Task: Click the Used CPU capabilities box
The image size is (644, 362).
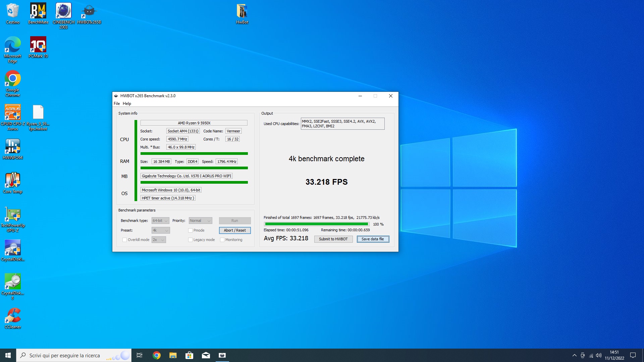Action: point(342,124)
